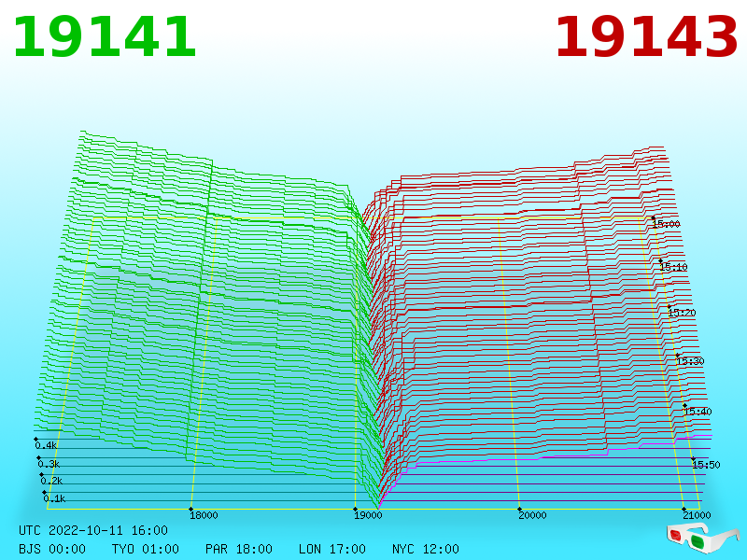Click the TYO 01:00 time label
The image size is (747, 560).
click(x=146, y=549)
